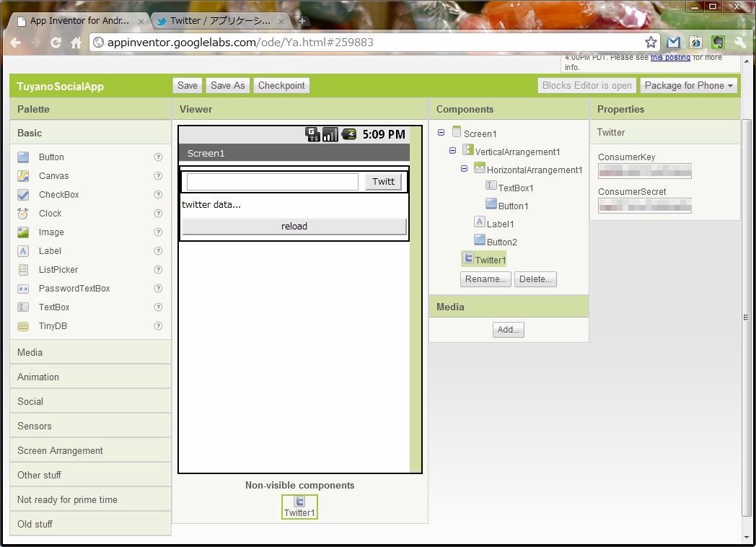Click the help icon beside Button
This screenshot has width=756, height=547.
(158, 157)
